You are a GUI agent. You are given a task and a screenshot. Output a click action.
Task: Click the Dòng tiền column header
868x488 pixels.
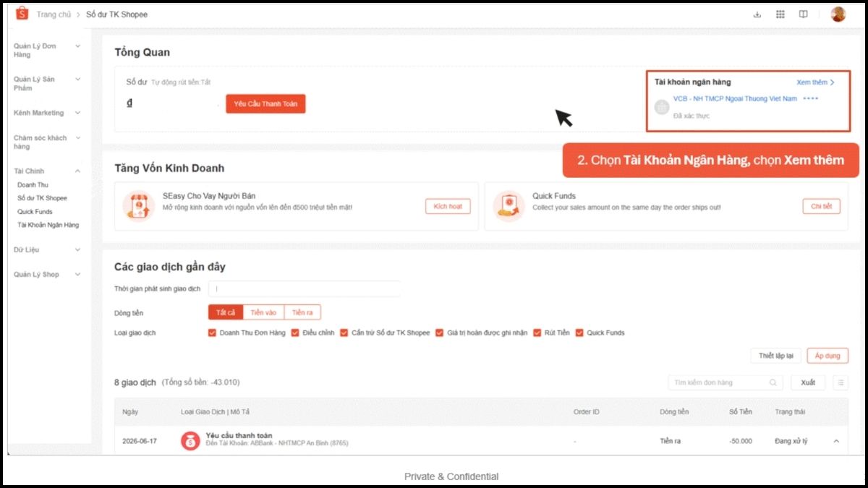coord(674,411)
